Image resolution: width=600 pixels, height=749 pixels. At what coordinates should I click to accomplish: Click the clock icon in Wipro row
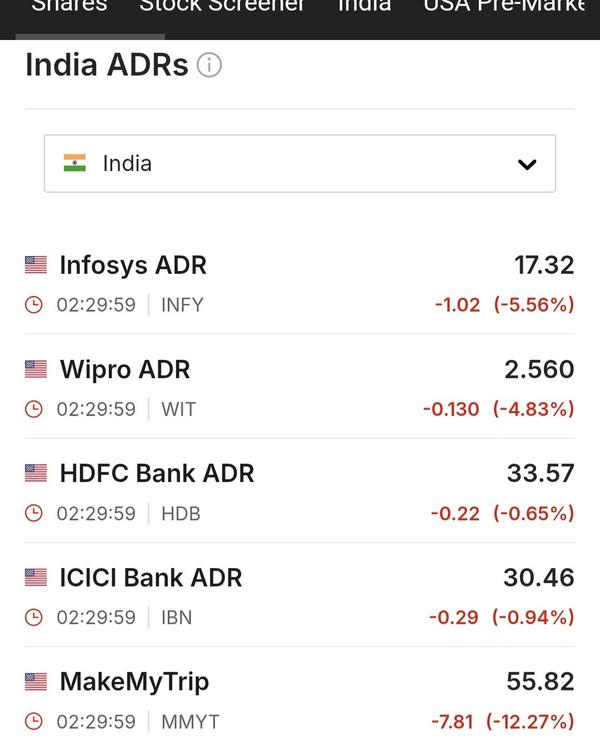coord(34,409)
